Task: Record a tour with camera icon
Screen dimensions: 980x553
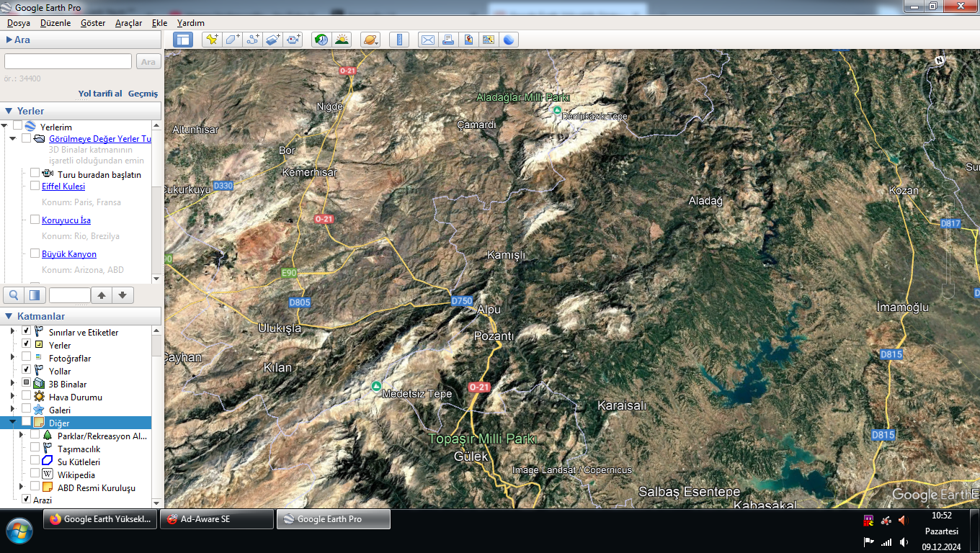Action: pyautogui.click(x=293, y=40)
